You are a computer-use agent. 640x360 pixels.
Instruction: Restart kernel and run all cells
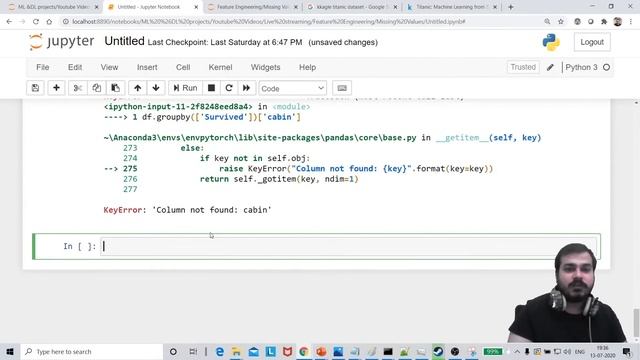click(247, 88)
